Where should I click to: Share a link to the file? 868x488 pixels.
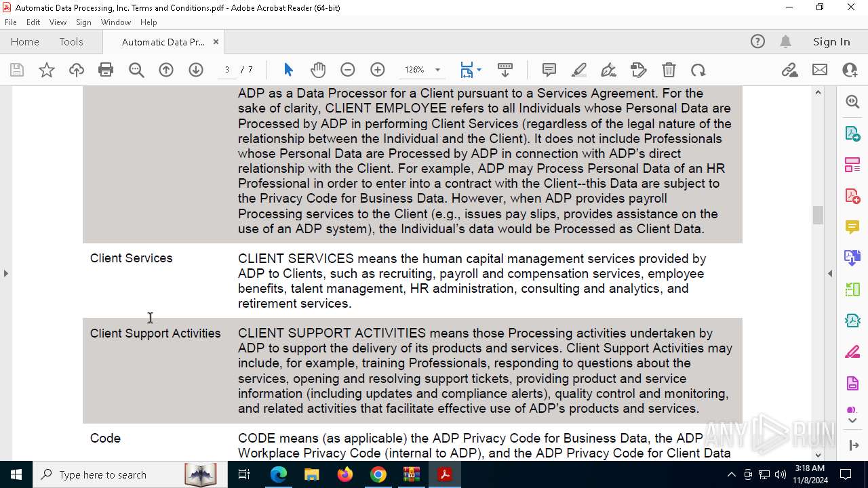(789, 70)
